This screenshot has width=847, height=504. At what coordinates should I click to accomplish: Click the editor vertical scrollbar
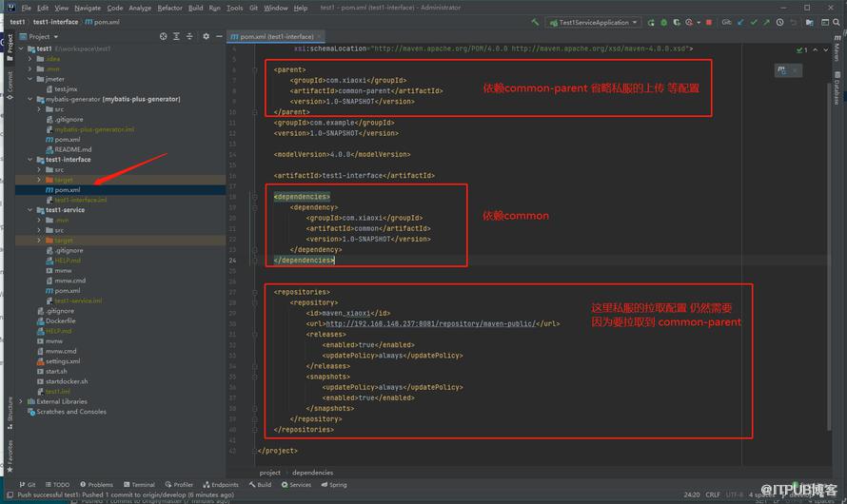829,257
